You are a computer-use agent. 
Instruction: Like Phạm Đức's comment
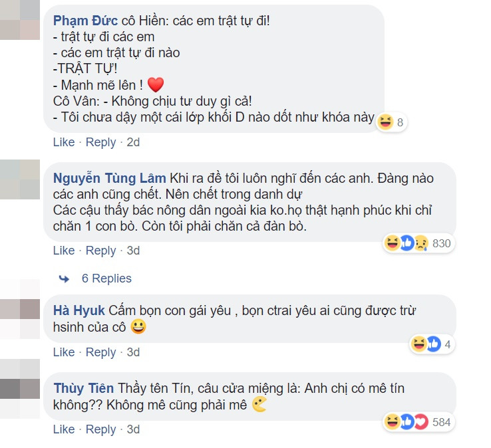click(x=63, y=142)
